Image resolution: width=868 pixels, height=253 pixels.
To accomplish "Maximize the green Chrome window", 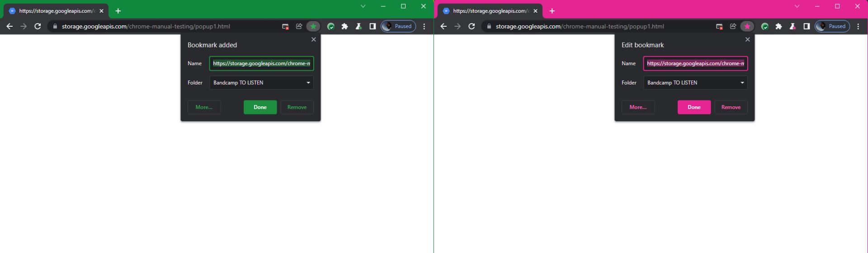I will [x=403, y=6].
